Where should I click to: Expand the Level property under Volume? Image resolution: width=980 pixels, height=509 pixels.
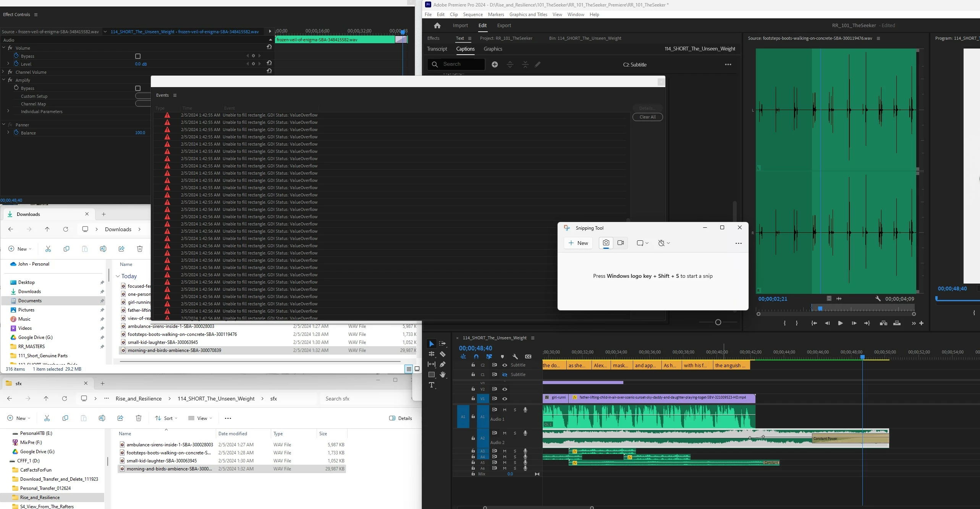coord(8,64)
